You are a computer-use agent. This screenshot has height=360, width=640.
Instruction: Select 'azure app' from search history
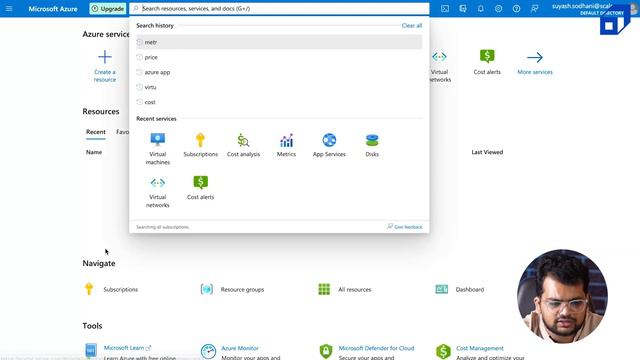click(x=279, y=72)
